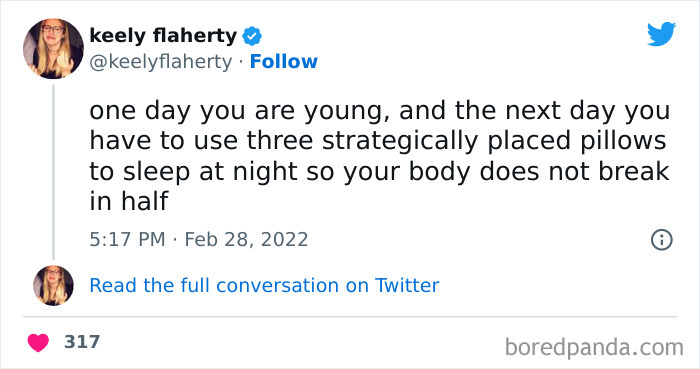Click the Twitter bird logo
The image size is (700, 369).
tap(661, 33)
